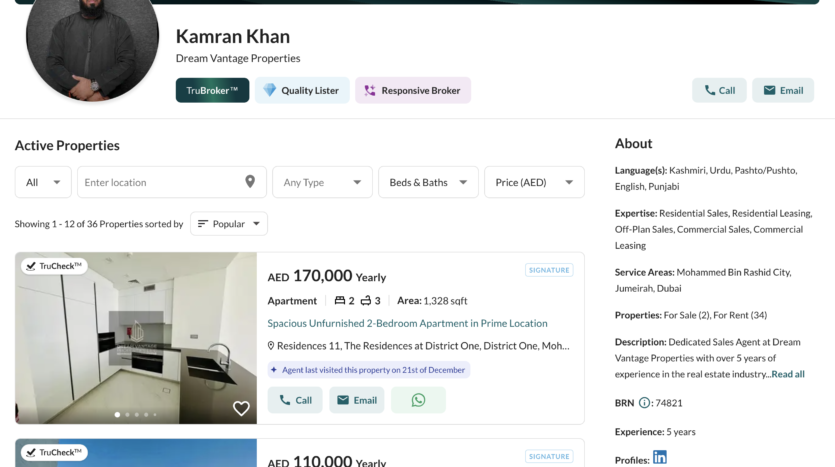Click the agent last visited notice
This screenshot has height=467, width=835.
[x=369, y=370]
